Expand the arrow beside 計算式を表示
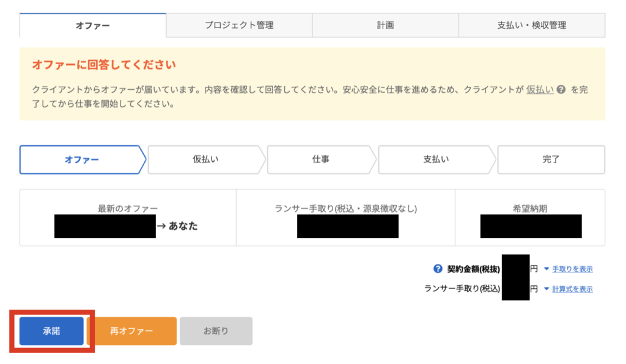The height and width of the screenshot is (364, 626). (547, 289)
